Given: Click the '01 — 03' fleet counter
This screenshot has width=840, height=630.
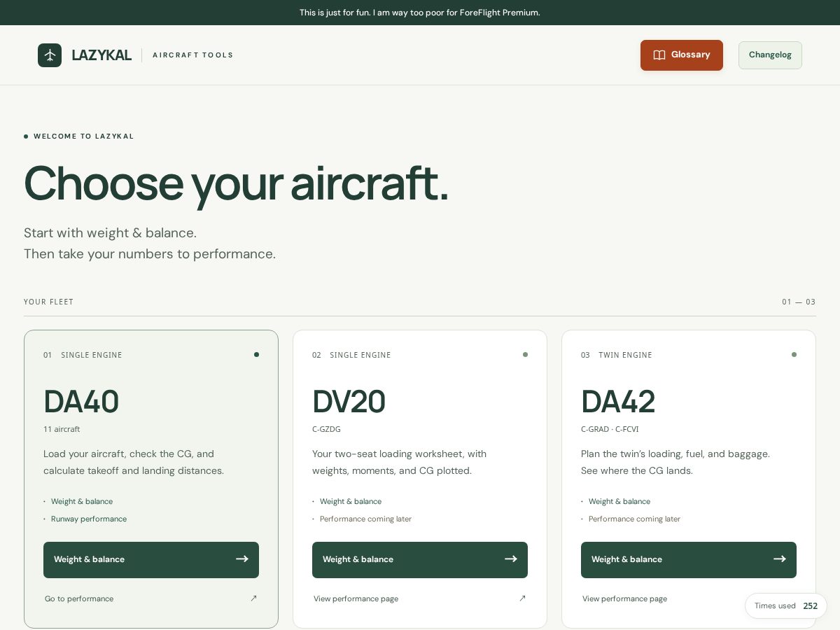Looking at the screenshot, I should pyautogui.click(x=799, y=302).
